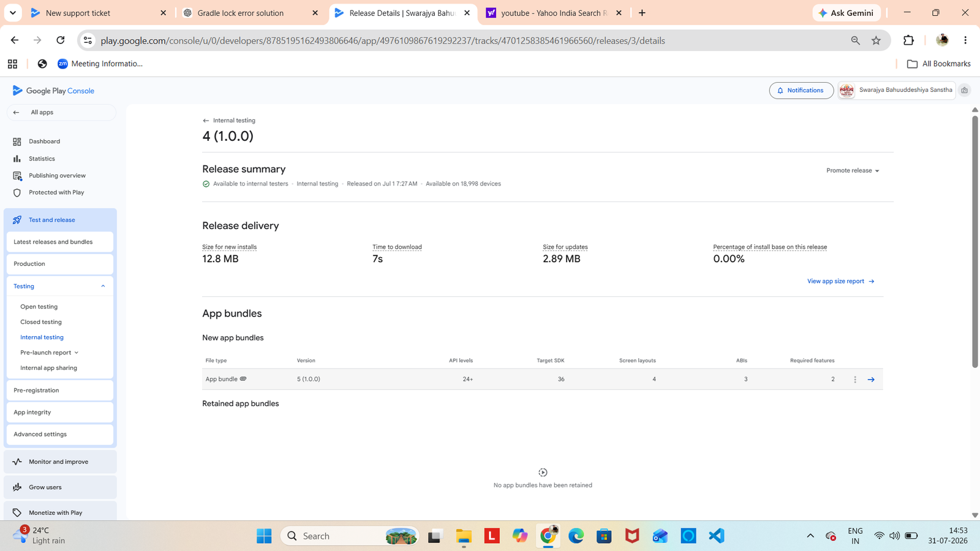
Task: Click Ask Gemini button
Action: [x=846, y=13]
